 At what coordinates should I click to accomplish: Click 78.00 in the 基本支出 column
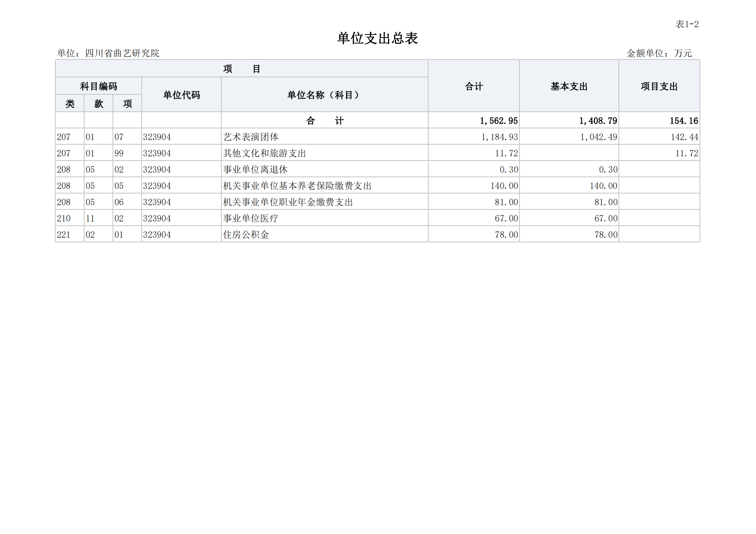point(606,235)
